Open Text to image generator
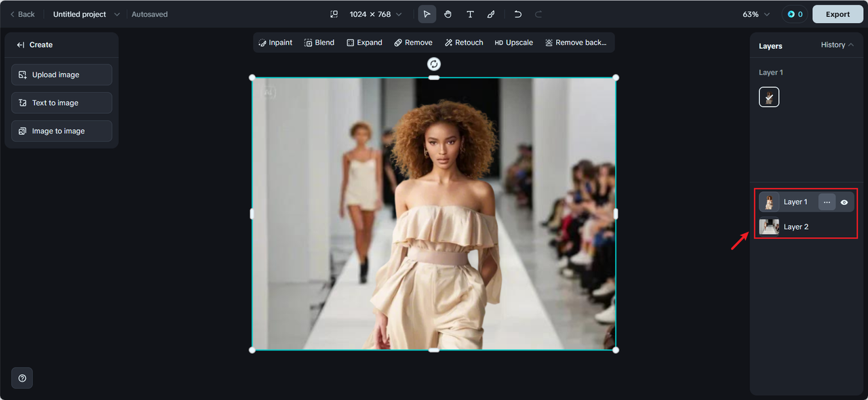Image resolution: width=868 pixels, height=400 pixels. (62, 103)
